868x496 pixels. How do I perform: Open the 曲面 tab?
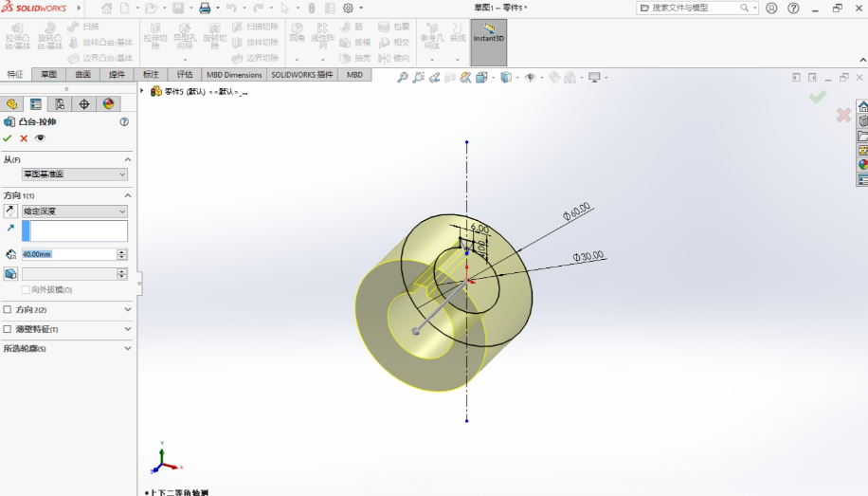pyautogui.click(x=83, y=74)
